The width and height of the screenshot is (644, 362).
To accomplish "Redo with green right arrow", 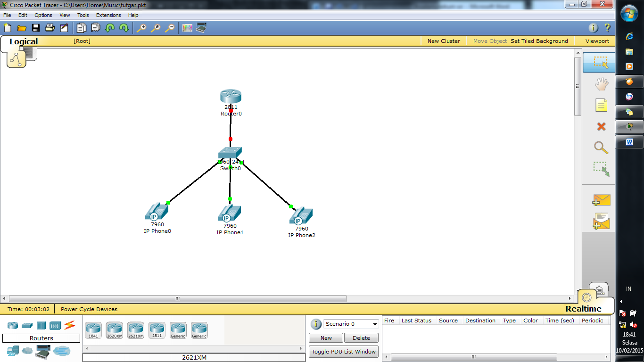I will 124,28.
